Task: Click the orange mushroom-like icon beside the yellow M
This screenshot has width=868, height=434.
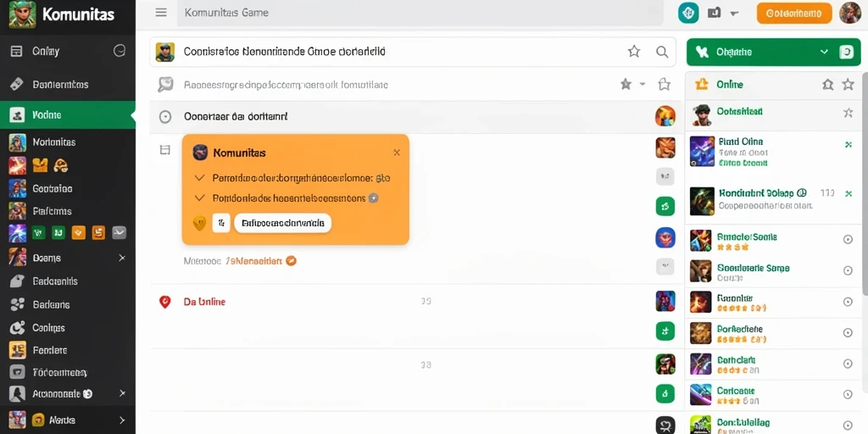Action: [x=60, y=165]
